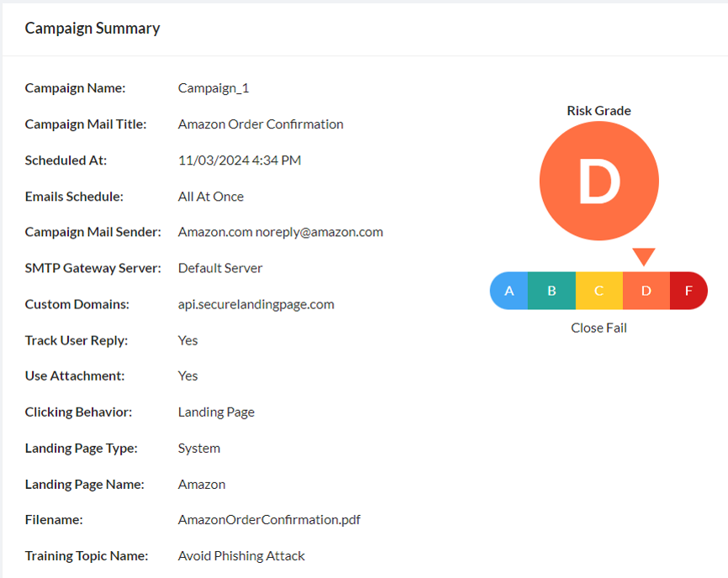Switch to the Campaign Summary tab

point(92,28)
